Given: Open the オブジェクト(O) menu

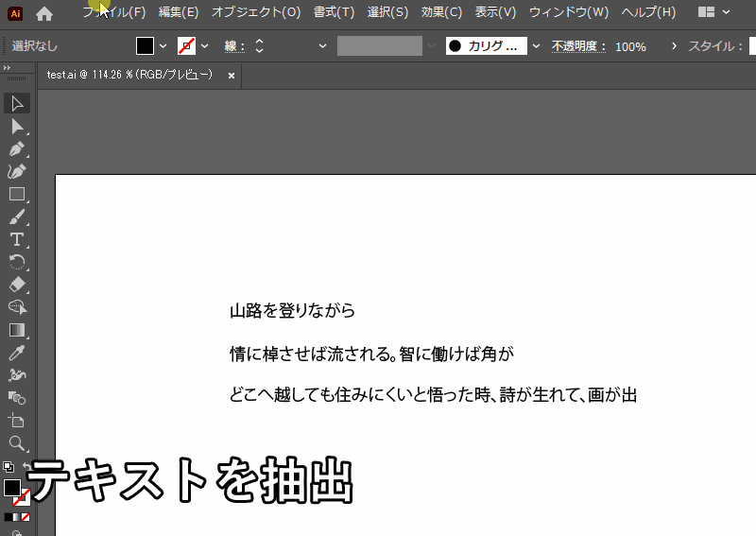Looking at the screenshot, I should 256,12.
